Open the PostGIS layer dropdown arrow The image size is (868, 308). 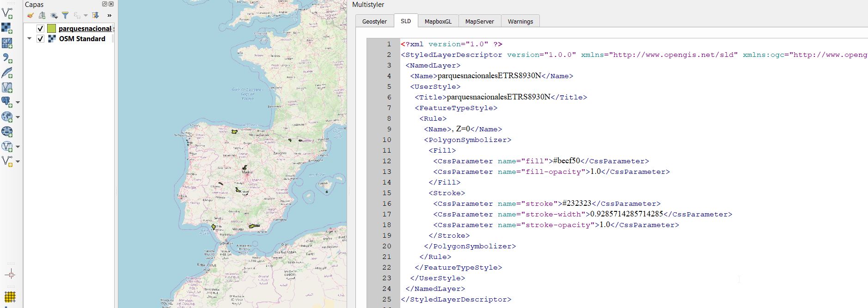[x=18, y=102]
